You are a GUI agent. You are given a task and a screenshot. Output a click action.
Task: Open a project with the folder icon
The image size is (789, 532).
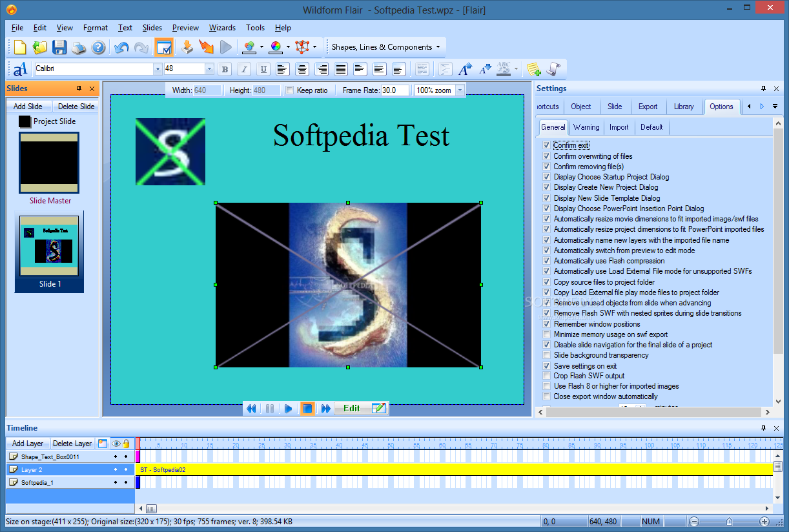click(x=40, y=47)
